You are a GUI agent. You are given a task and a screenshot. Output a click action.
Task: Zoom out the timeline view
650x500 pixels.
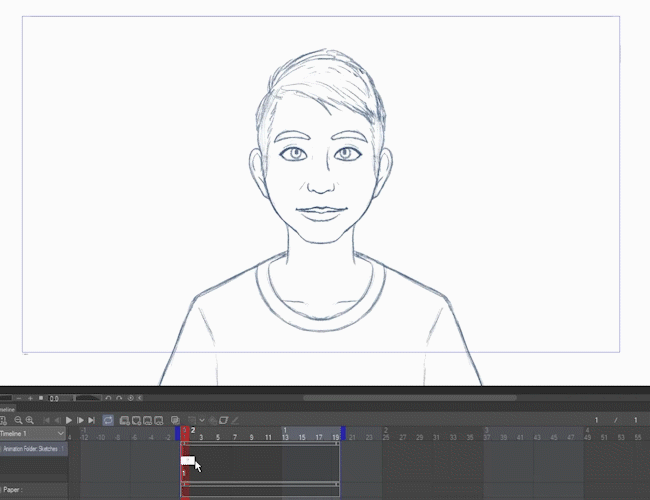[x=18, y=420]
